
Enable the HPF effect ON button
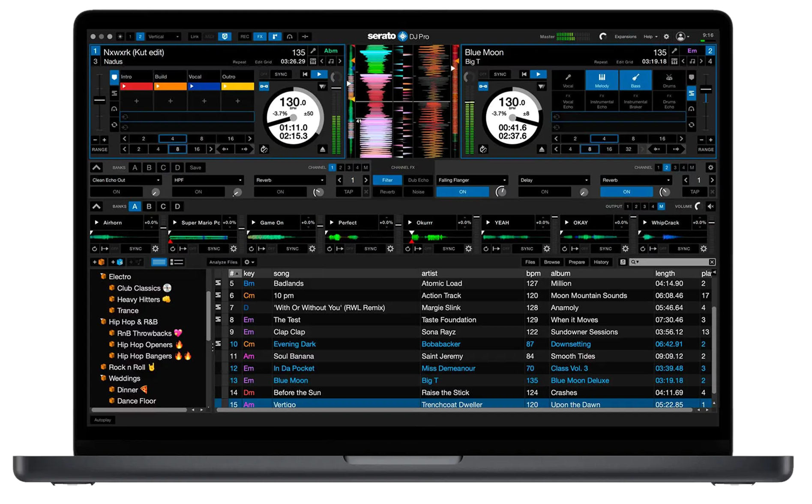(198, 192)
